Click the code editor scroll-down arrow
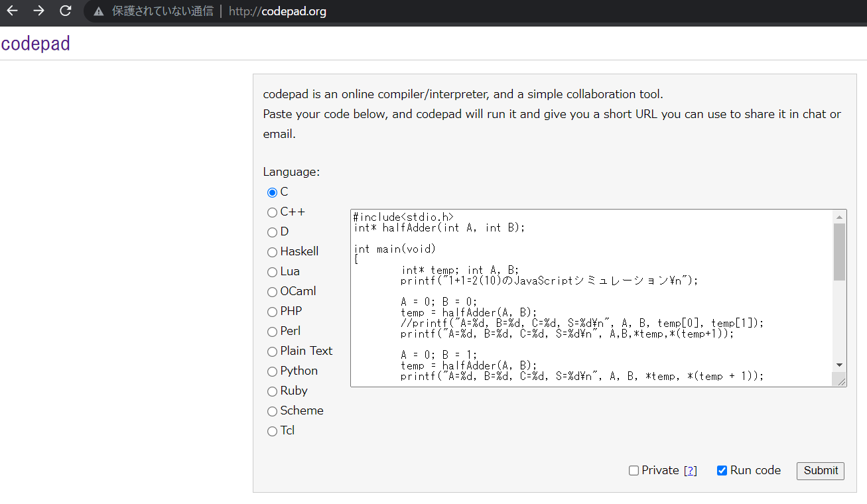The width and height of the screenshot is (867, 504). (x=839, y=365)
